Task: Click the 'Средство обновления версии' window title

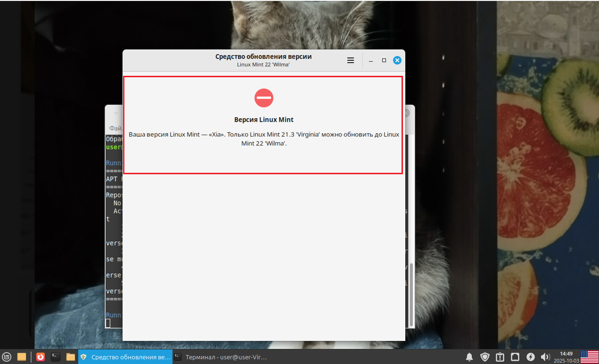Action: pyautogui.click(x=264, y=56)
